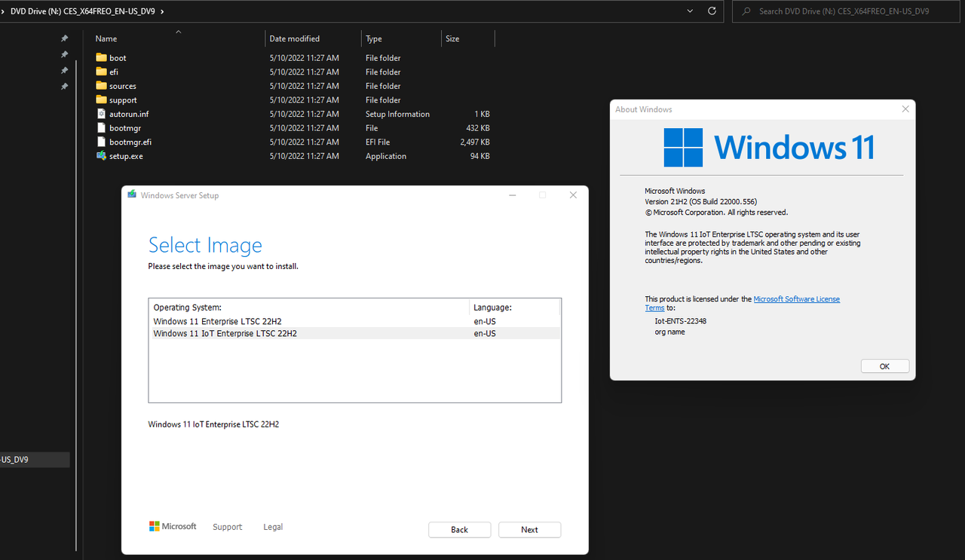The height and width of the screenshot is (560, 965).
Task: Click the 'Version 21H2 (OS Build 22000.556)' text
Action: tap(700, 201)
